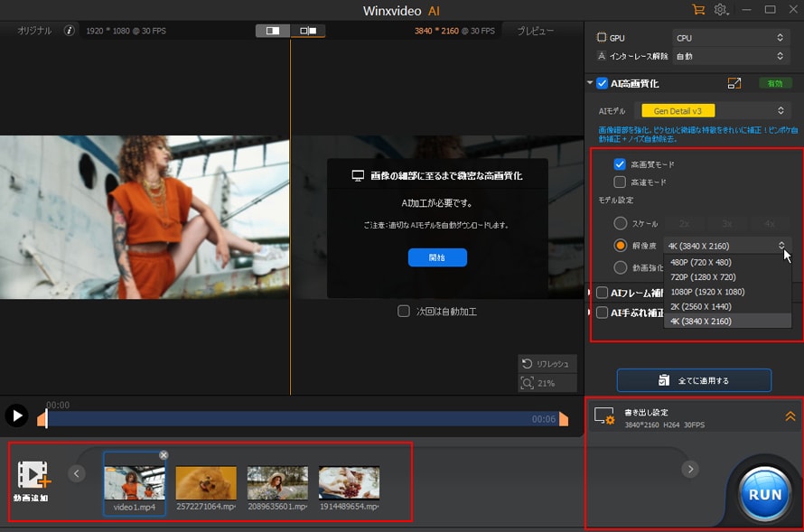This screenshot has height=532, width=804.
Task: Click the shopping cart icon in title bar
Action: pos(697,9)
